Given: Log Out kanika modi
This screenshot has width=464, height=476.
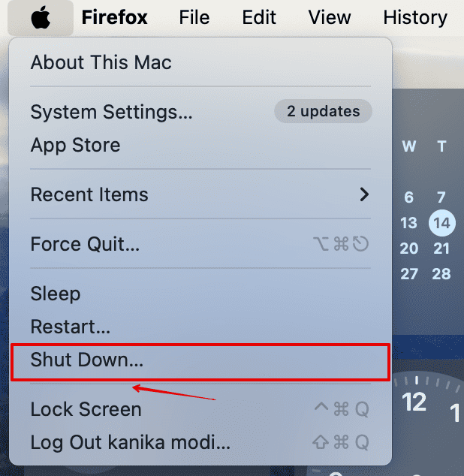Looking at the screenshot, I should click(130, 442).
